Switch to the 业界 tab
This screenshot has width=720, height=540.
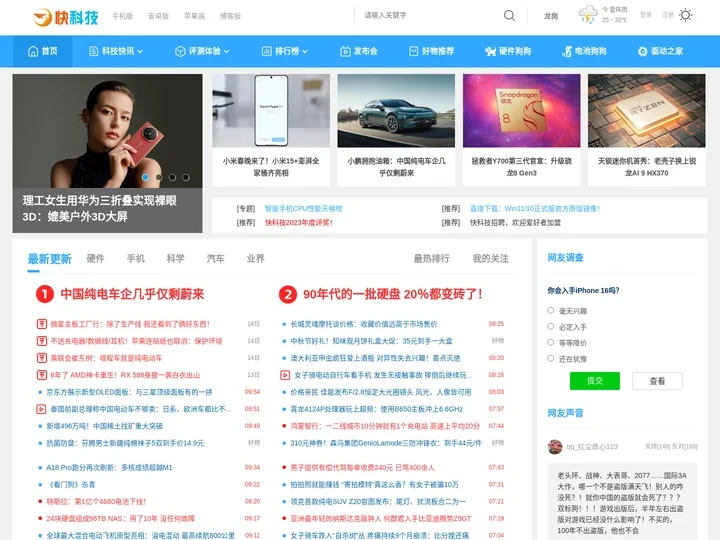click(x=255, y=259)
